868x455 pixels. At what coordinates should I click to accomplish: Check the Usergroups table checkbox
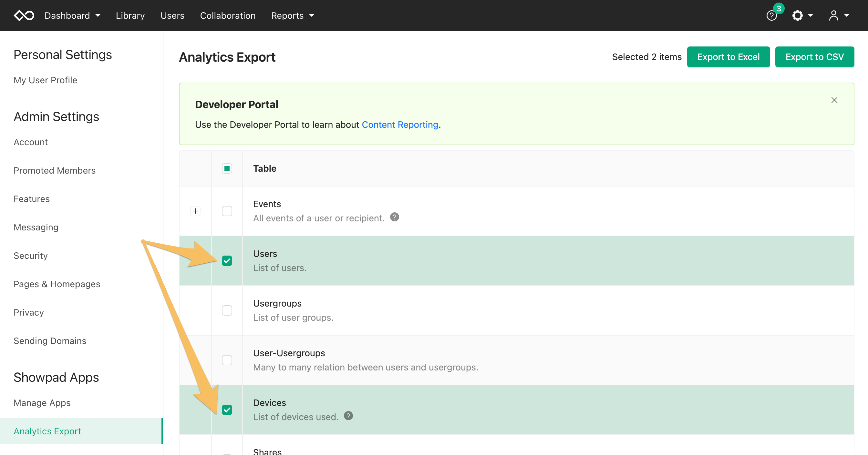[227, 310]
